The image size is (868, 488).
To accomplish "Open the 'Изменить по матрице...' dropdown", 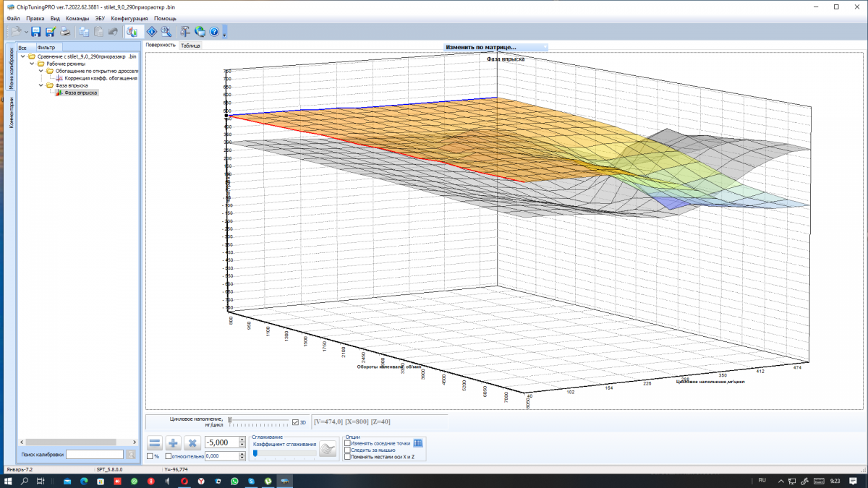I will click(x=496, y=48).
